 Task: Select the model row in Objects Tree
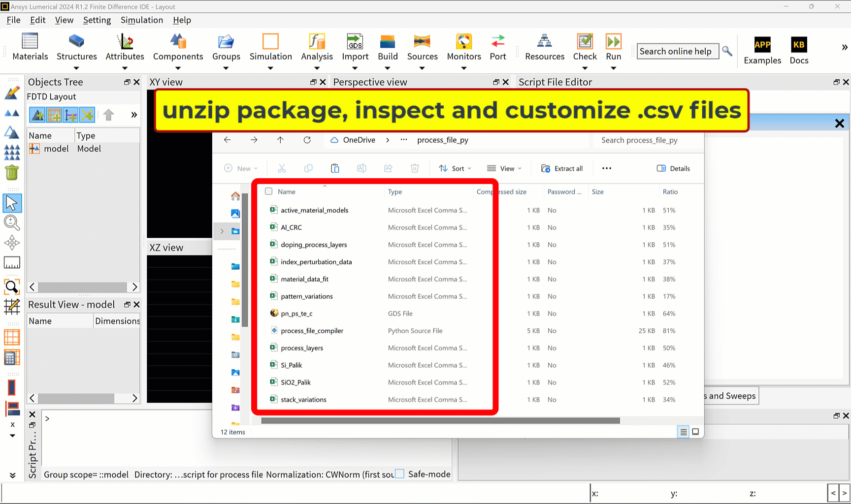(x=83, y=149)
